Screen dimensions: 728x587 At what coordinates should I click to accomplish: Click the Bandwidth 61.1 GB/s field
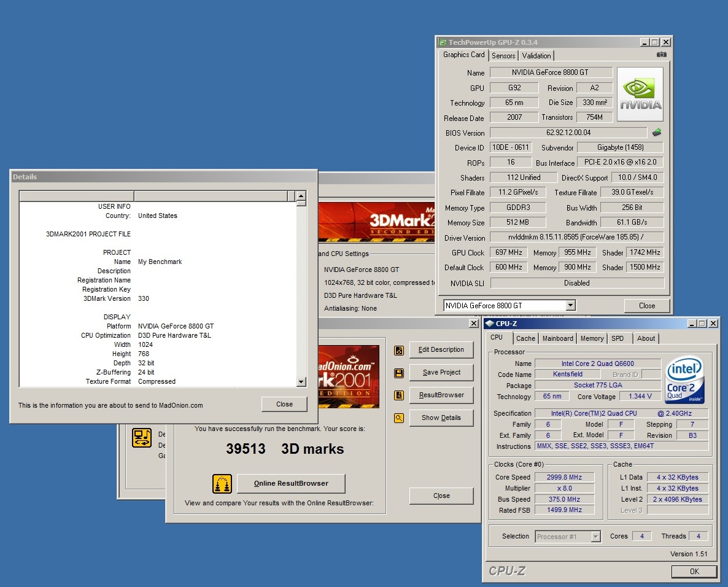tap(632, 222)
